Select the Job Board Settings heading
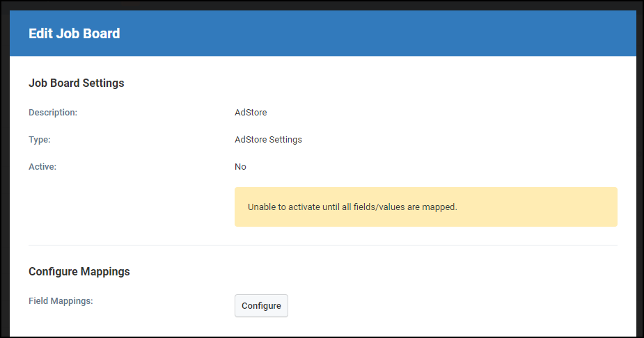644x338 pixels. pos(77,83)
